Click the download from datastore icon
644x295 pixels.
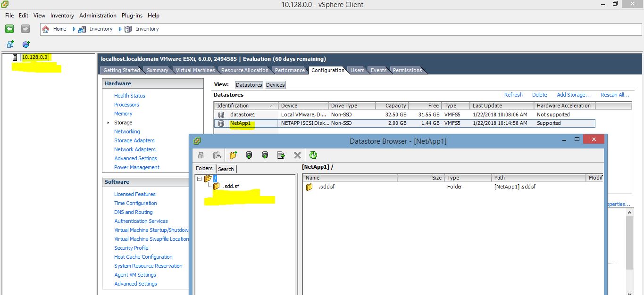click(265, 155)
